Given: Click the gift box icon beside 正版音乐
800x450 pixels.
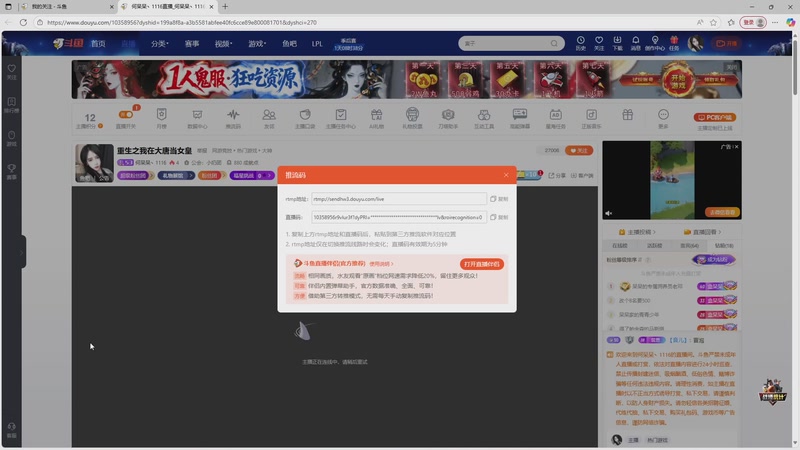Looking at the screenshot, I should tap(628, 115).
